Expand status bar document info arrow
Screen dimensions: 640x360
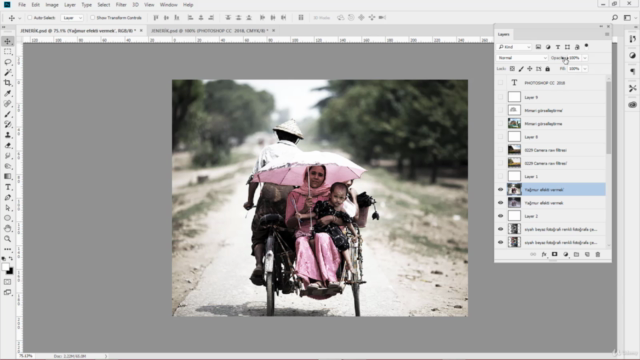click(106, 356)
